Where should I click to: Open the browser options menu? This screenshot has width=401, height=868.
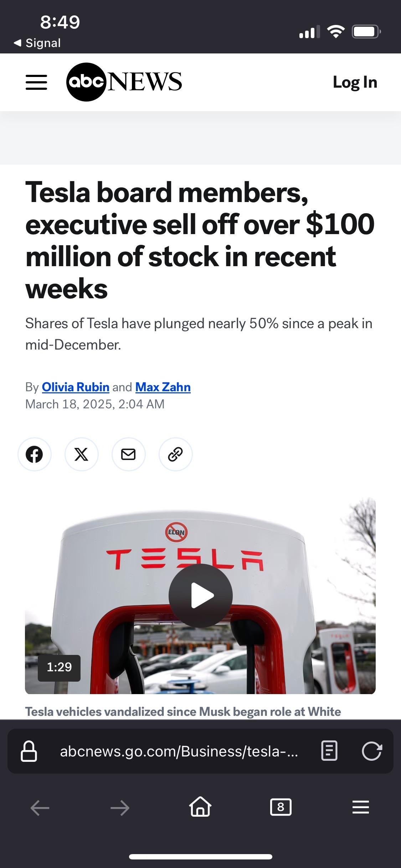pyautogui.click(x=360, y=807)
